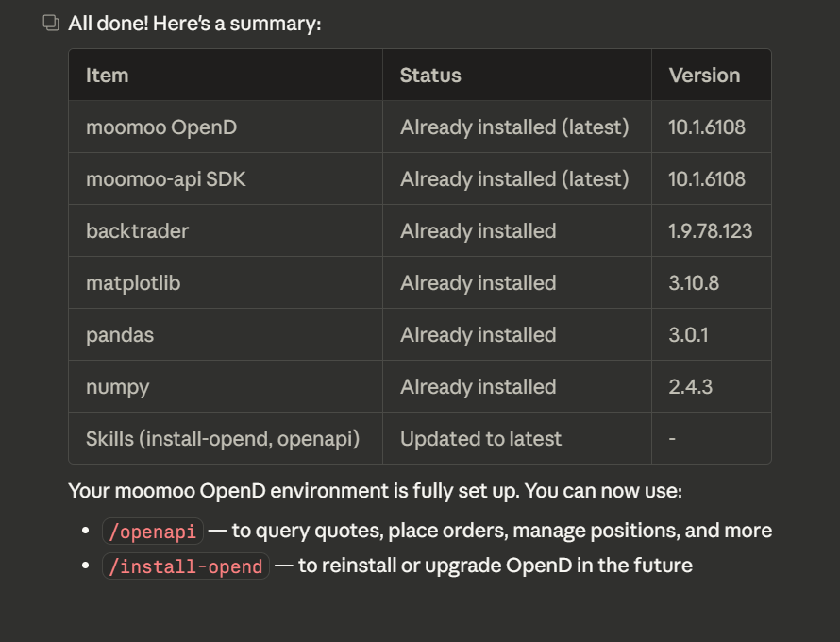Viewport: 840px width, 642px height.
Task: Click the /install-opend command code chip
Action: tap(185, 566)
